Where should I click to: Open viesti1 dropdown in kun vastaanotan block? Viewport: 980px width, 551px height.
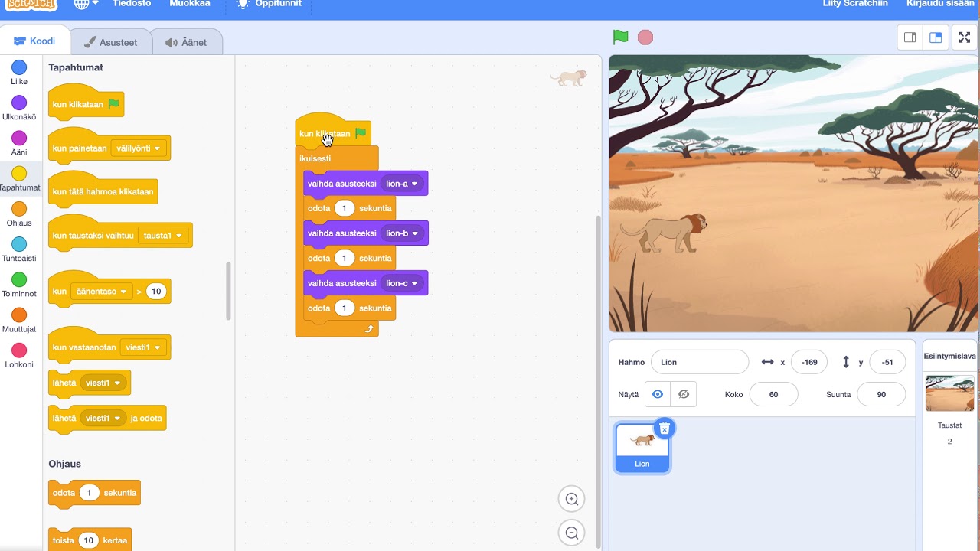point(144,347)
